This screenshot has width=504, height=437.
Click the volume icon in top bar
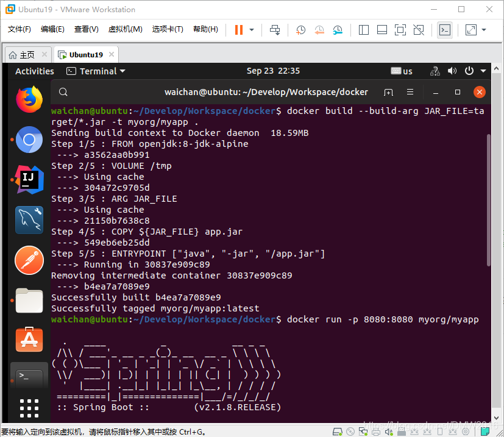coord(452,71)
